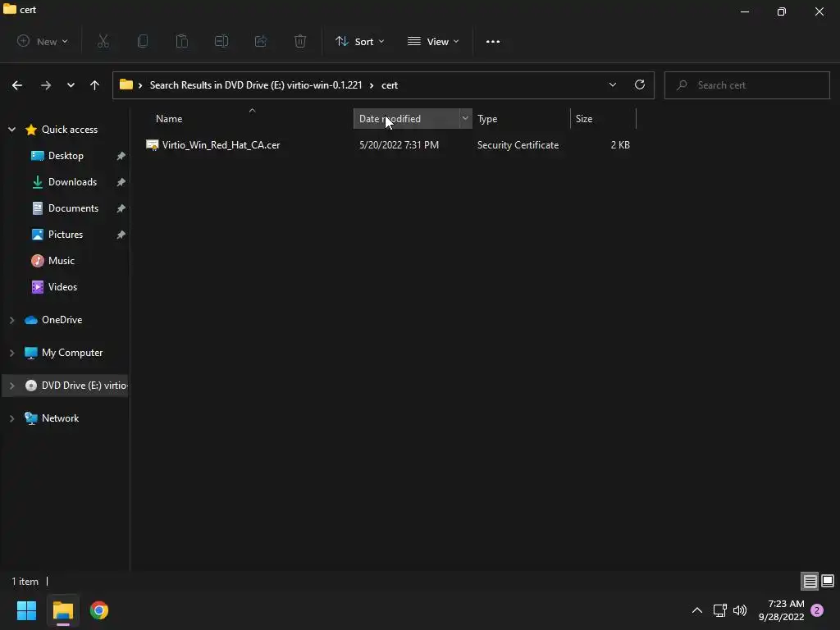This screenshot has height=630, width=840.
Task: Click the Cut scissors icon
Action: pyautogui.click(x=103, y=41)
